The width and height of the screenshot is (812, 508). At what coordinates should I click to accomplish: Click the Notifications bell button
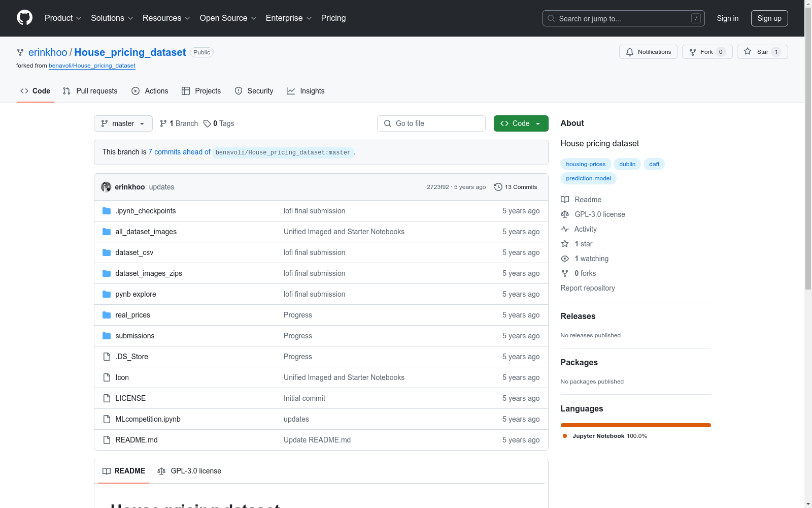tap(648, 52)
